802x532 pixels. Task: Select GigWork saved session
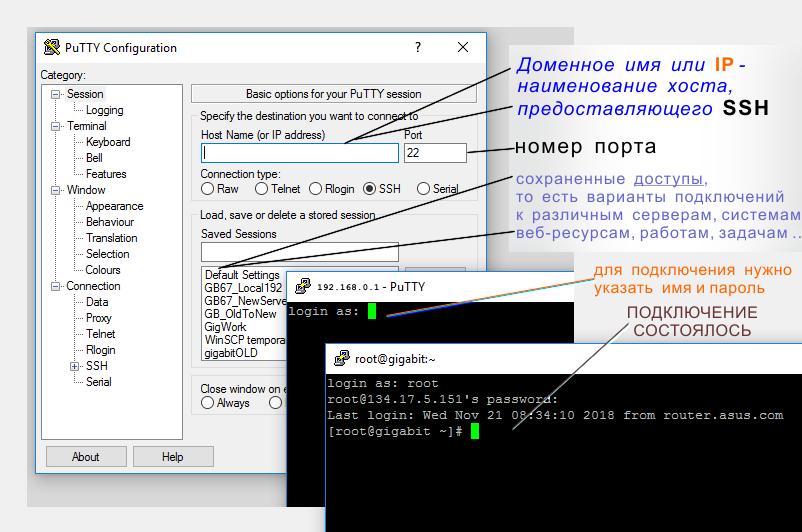[226, 327]
